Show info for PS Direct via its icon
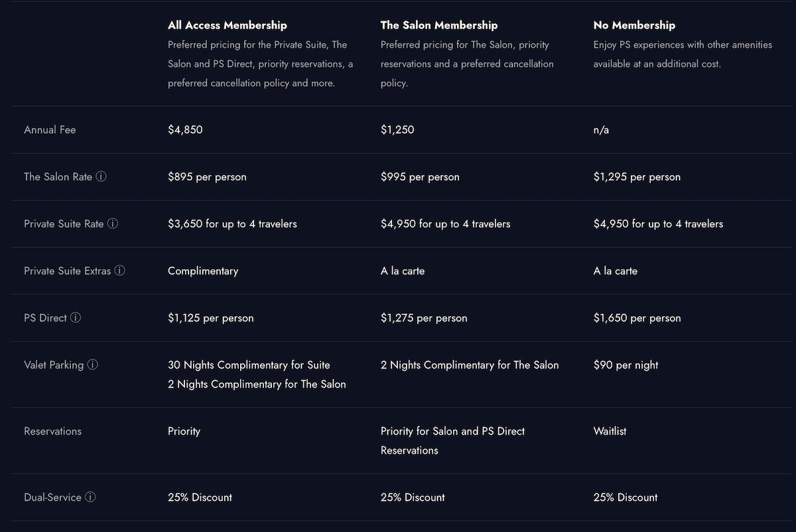796x532 pixels. tap(76, 318)
